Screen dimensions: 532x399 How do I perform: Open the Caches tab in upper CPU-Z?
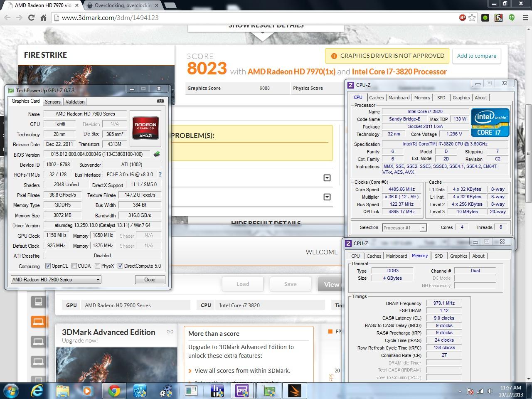[x=377, y=98]
